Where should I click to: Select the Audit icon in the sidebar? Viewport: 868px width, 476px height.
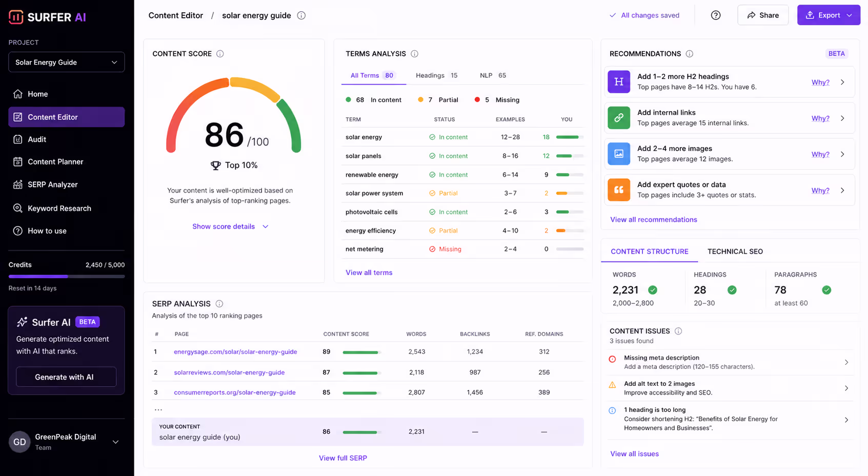[x=17, y=139]
